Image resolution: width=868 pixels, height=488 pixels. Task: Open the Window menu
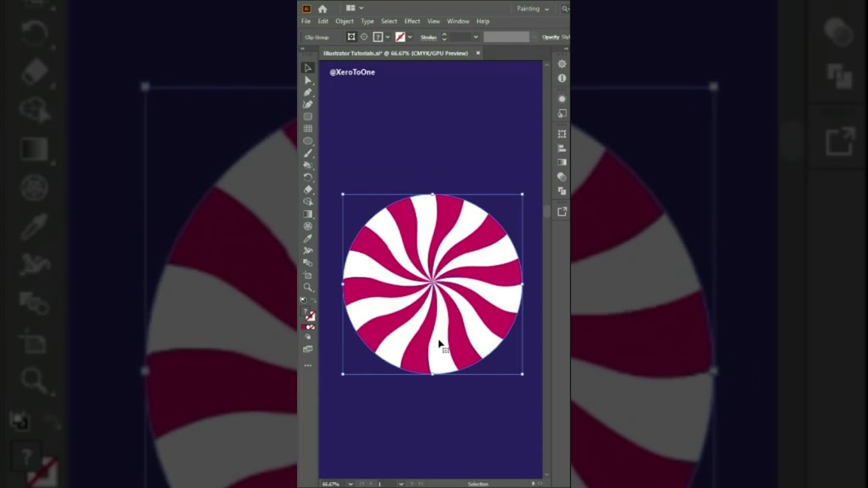[458, 22]
